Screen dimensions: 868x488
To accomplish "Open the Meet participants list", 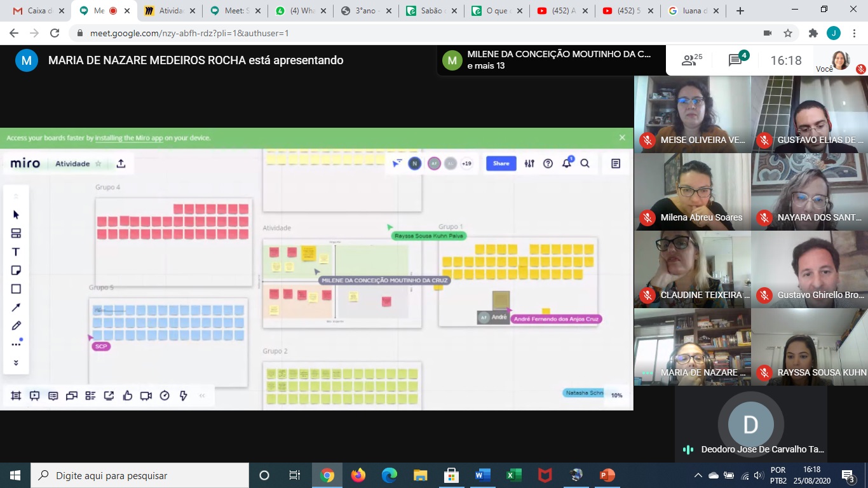I will coord(691,60).
